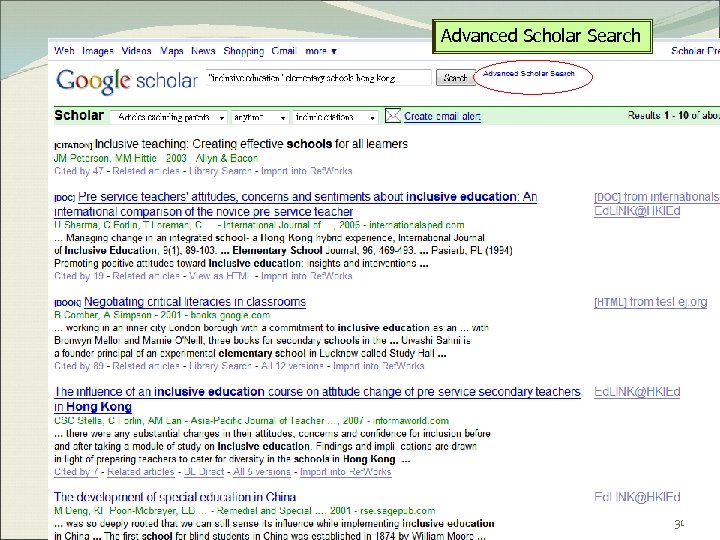Viewport: 720px width, 540px height.
Task: Open the inclusive education course Hong Kong result
Action: tap(317, 399)
